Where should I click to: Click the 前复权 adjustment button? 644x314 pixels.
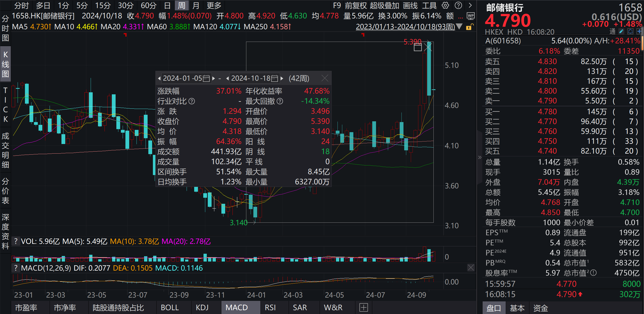(356, 5)
